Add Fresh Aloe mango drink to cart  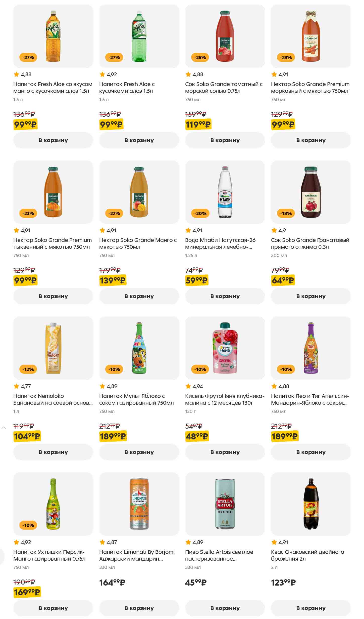pyautogui.click(x=53, y=140)
